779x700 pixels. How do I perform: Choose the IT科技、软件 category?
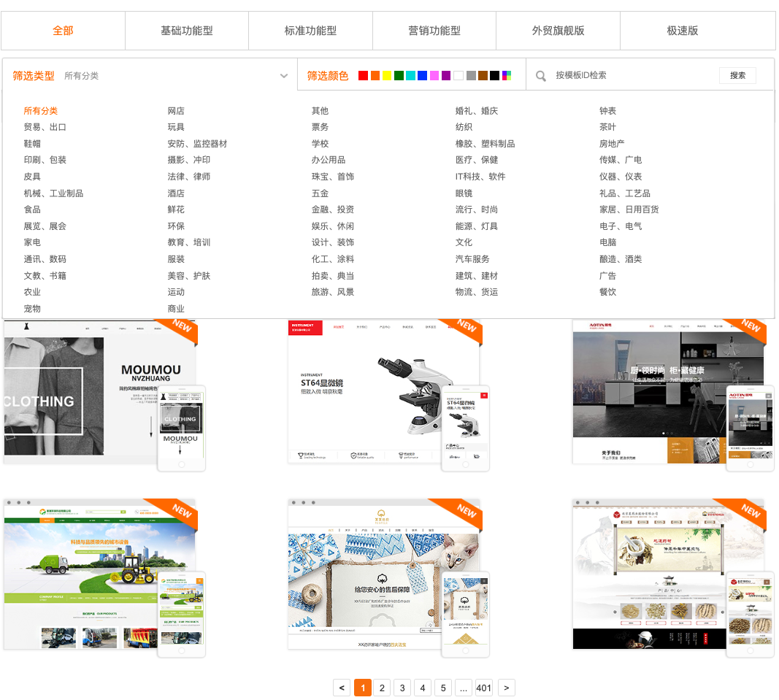click(x=480, y=177)
